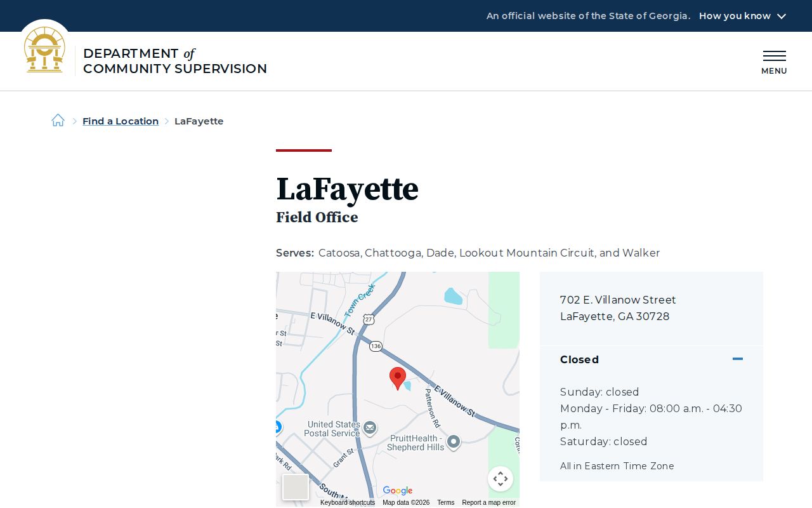Click the LaFayette page heading
Viewport: 812px width, 508px height.
(x=347, y=189)
